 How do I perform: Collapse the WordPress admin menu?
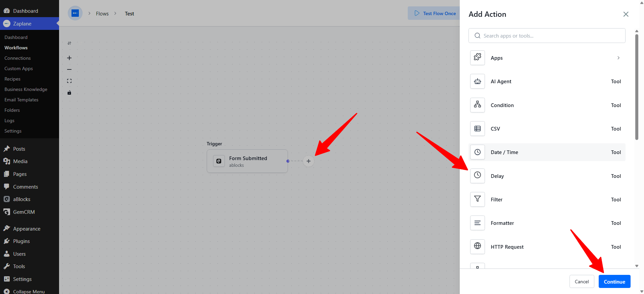(30, 291)
